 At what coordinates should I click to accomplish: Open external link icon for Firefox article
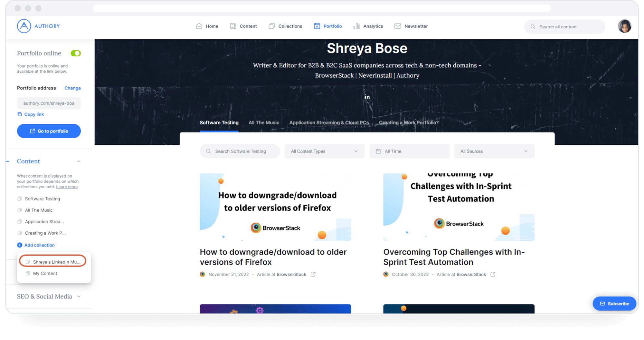[313, 275]
